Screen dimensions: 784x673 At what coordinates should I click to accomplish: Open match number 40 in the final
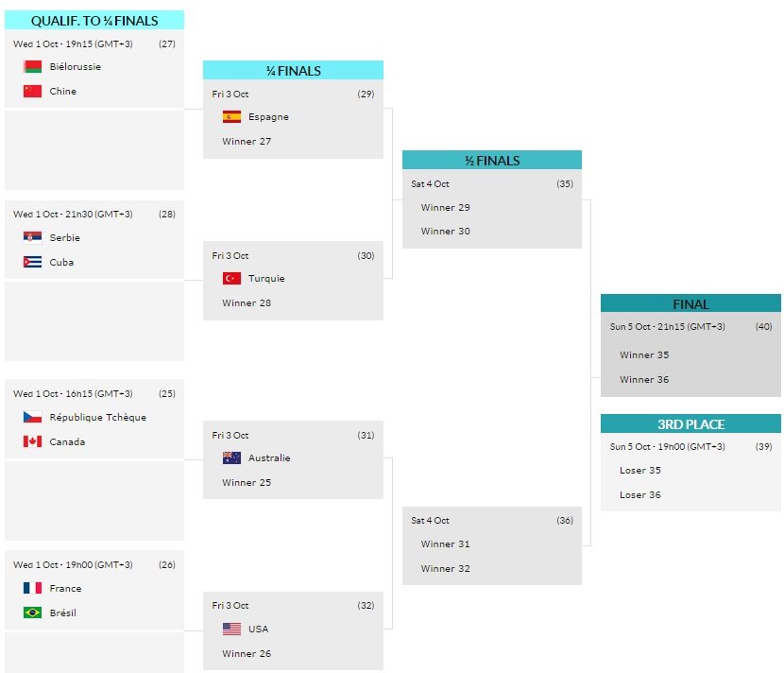click(763, 326)
